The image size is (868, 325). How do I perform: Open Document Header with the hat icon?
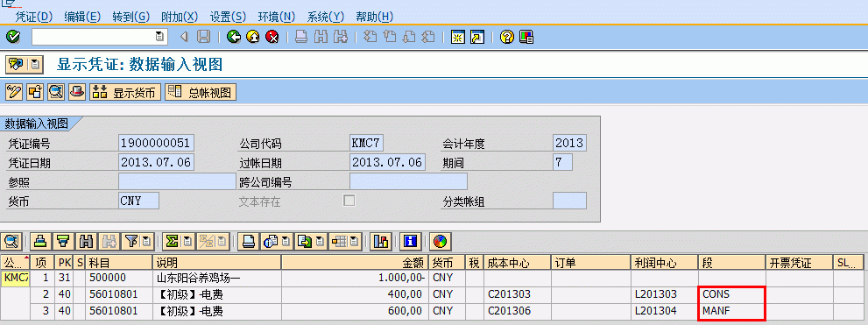77,92
